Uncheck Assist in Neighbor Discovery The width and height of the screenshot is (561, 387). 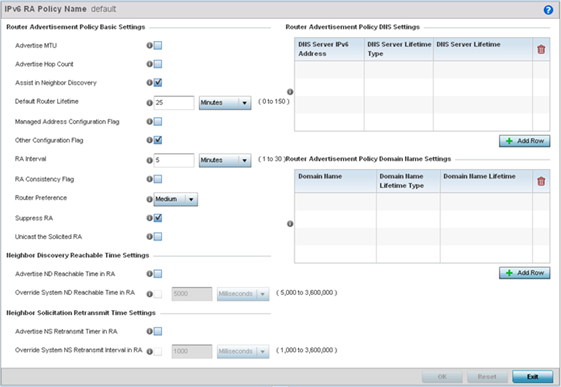(x=158, y=83)
